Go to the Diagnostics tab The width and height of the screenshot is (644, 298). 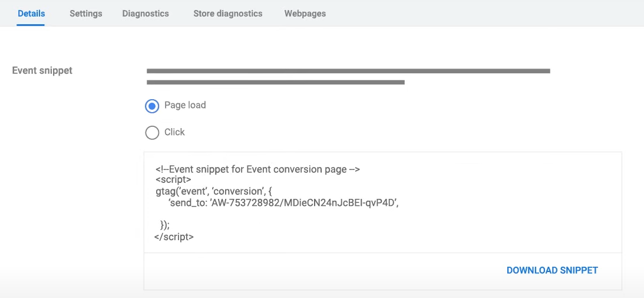click(146, 14)
